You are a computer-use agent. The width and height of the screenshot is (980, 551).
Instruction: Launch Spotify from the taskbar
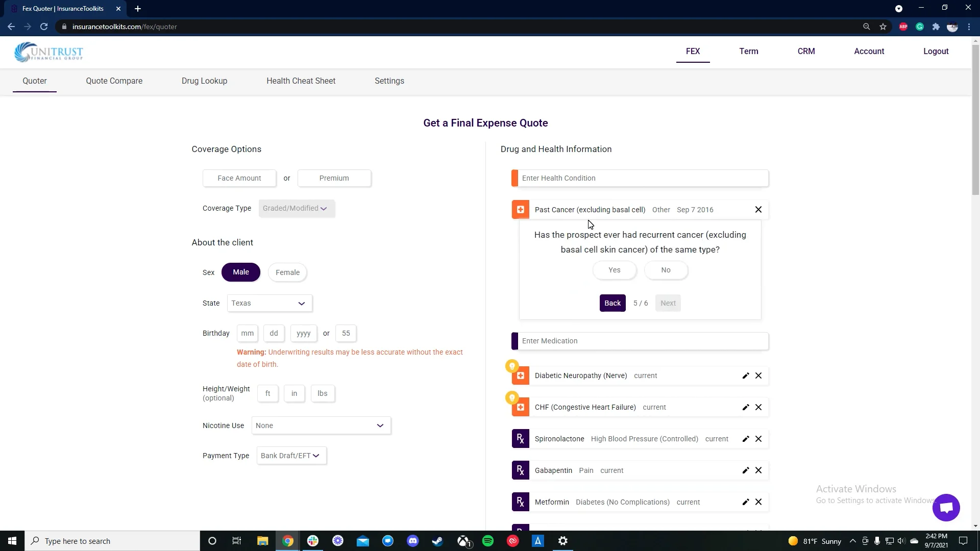point(488,540)
